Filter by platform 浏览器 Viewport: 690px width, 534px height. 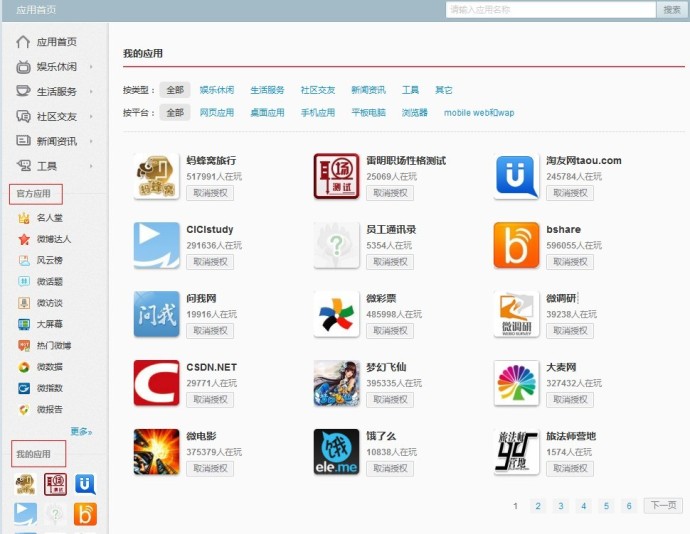click(415, 113)
